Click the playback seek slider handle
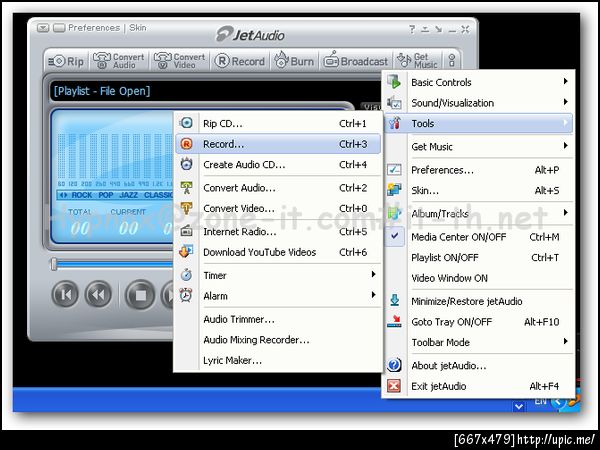The height and width of the screenshot is (450, 600). [54, 264]
